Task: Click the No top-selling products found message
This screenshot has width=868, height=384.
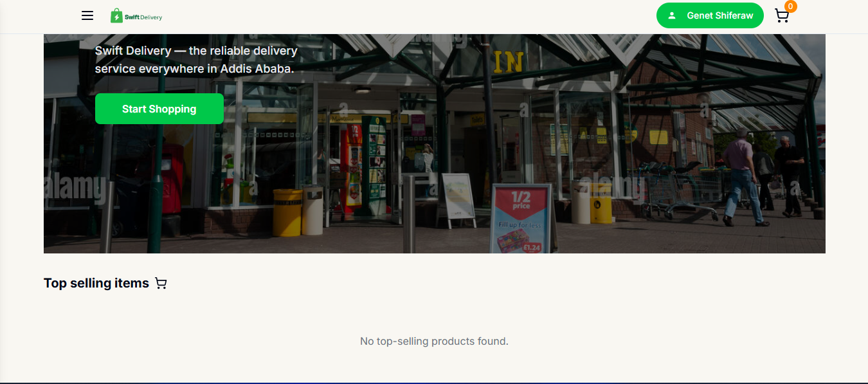Action: click(x=434, y=341)
